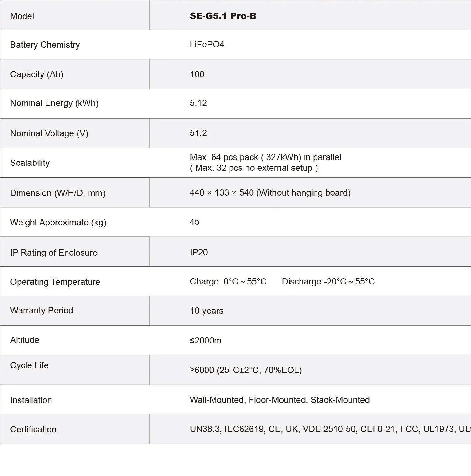Click the Weight Approximate (kg) label
471x476 pixels.
pos(58,223)
